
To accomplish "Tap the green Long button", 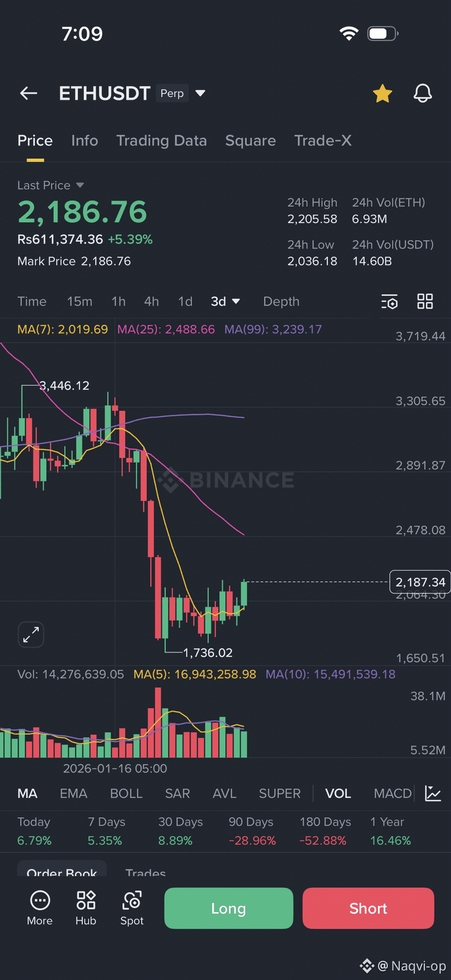I will coord(229,908).
